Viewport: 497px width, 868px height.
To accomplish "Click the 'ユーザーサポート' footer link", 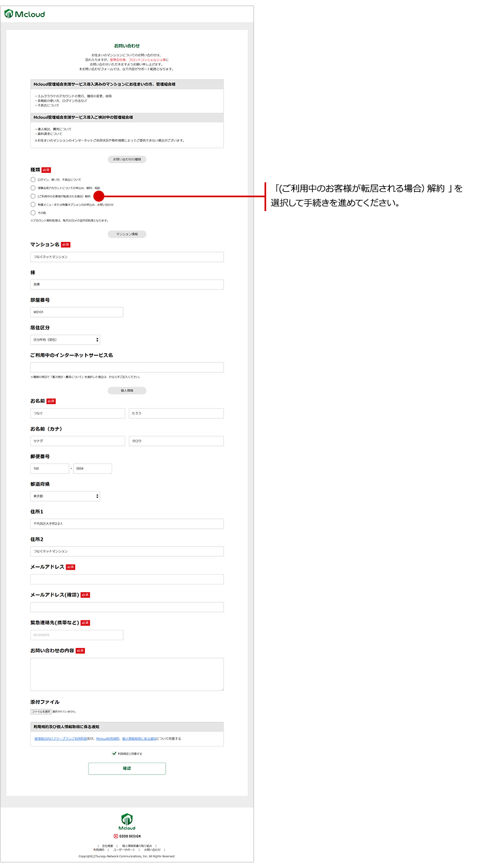I will [124, 850].
